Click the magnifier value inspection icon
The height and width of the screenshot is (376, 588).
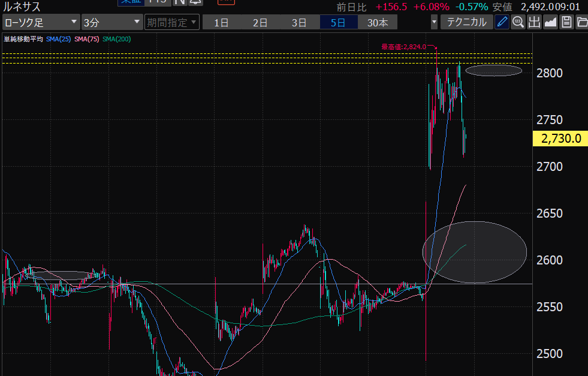click(518, 23)
